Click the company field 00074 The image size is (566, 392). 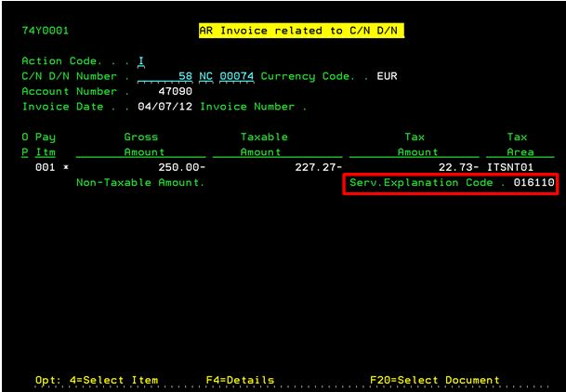237,76
